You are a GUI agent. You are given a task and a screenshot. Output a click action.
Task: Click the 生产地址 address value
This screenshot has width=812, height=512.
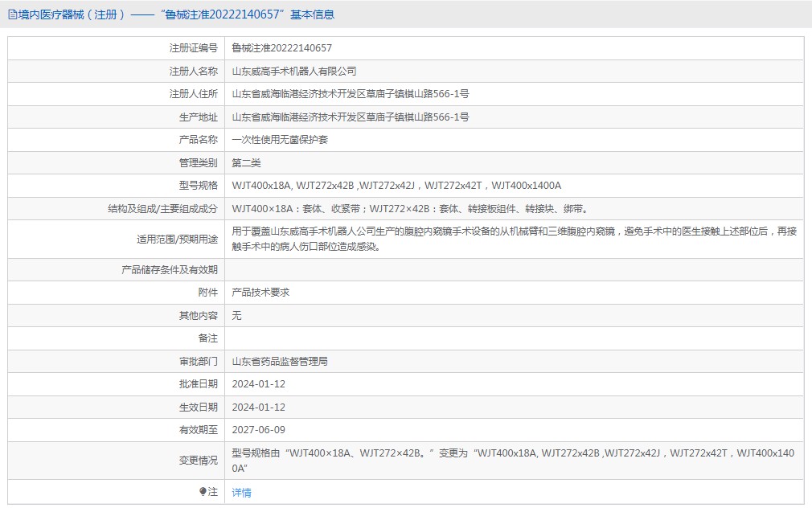(x=351, y=117)
